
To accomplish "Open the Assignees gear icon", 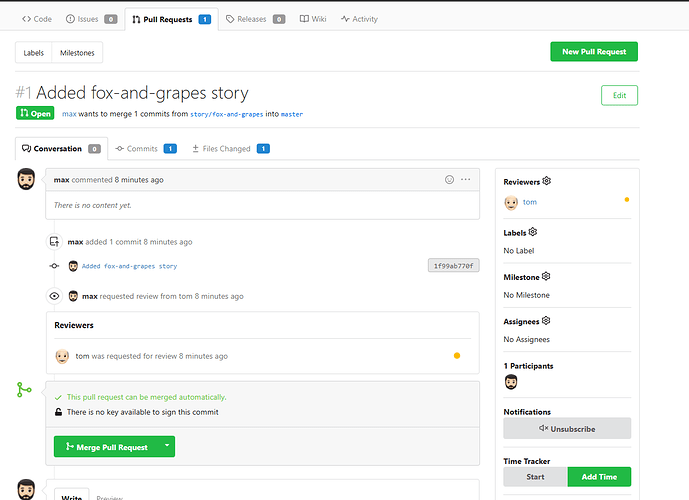I will (x=546, y=321).
